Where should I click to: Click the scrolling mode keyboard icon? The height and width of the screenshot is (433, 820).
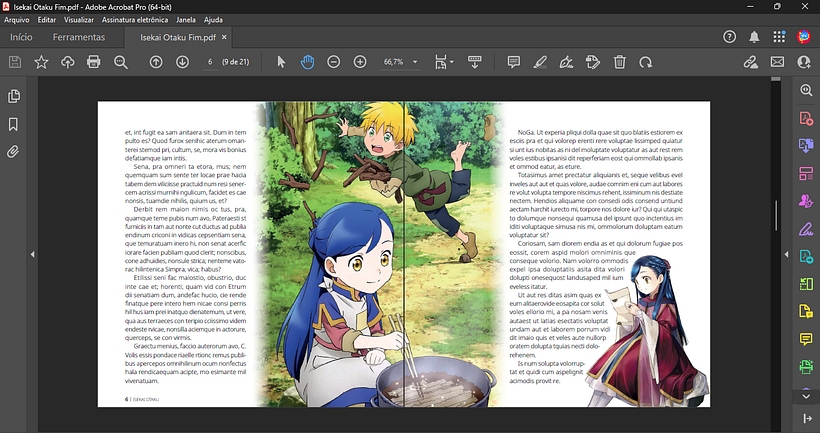click(x=475, y=62)
